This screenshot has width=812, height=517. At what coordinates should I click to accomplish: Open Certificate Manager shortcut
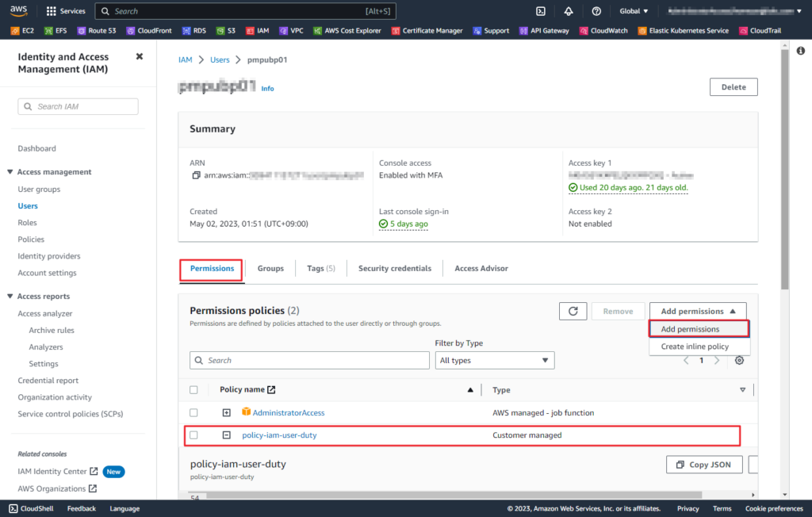pyautogui.click(x=427, y=31)
